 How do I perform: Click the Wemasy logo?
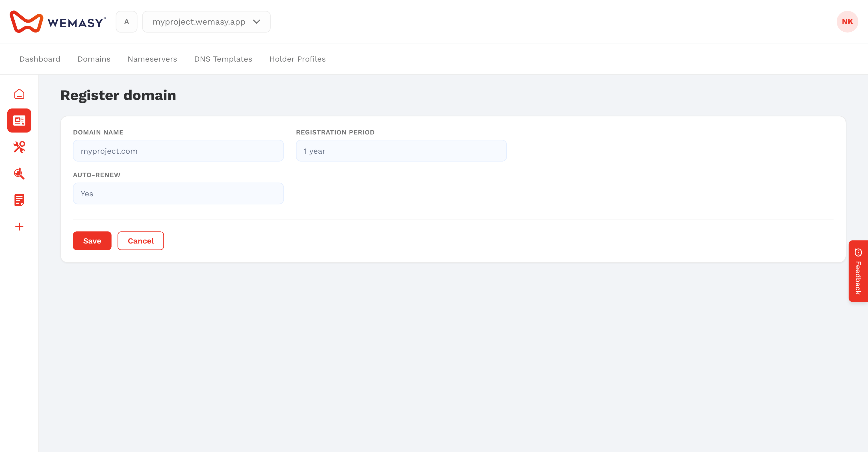(58, 22)
